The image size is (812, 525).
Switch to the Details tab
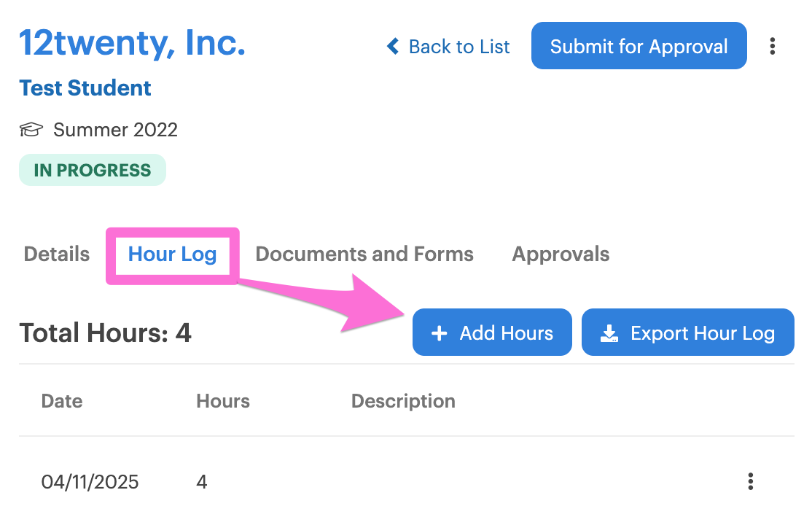pyautogui.click(x=57, y=254)
